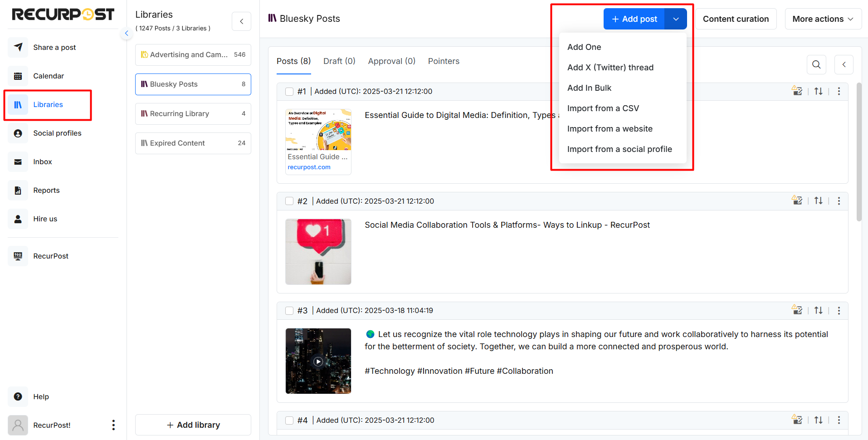Switch to Posts (8) tab
The width and height of the screenshot is (868, 440).
[x=294, y=61]
